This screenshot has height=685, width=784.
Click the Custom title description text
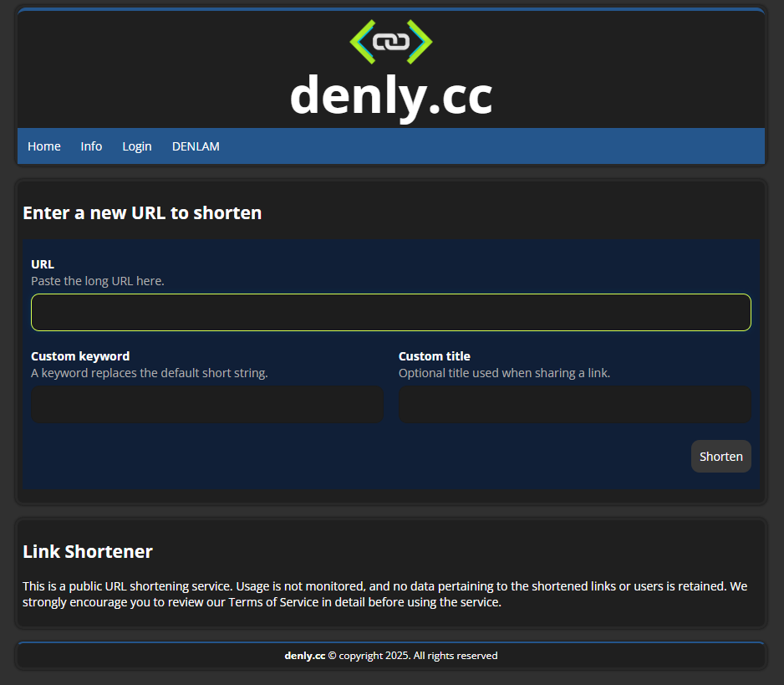pyautogui.click(x=504, y=373)
